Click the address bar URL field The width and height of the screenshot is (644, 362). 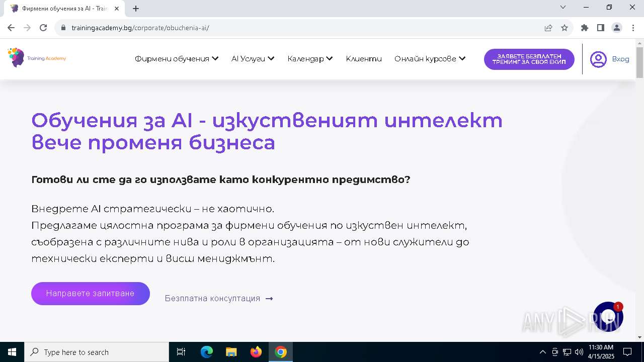[302, 28]
